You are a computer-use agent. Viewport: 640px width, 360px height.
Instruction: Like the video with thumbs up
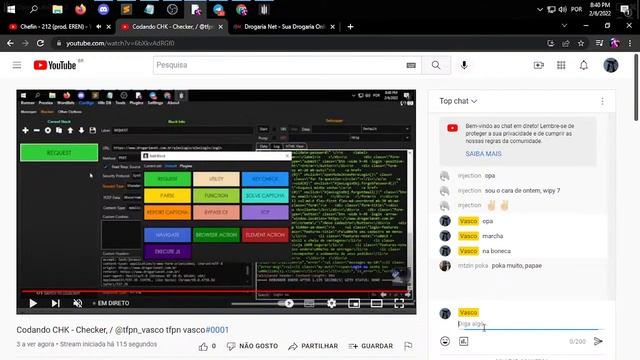click(x=203, y=346)
